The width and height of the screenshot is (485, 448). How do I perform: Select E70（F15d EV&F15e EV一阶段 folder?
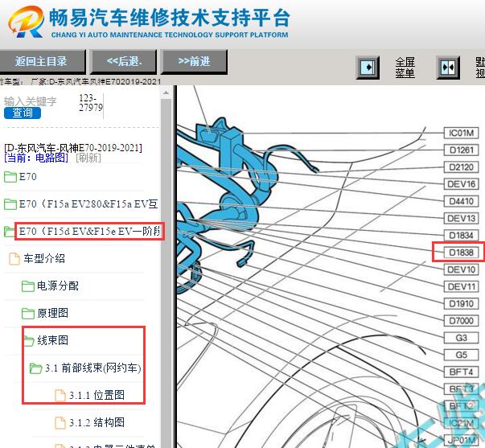coord(90,231)
